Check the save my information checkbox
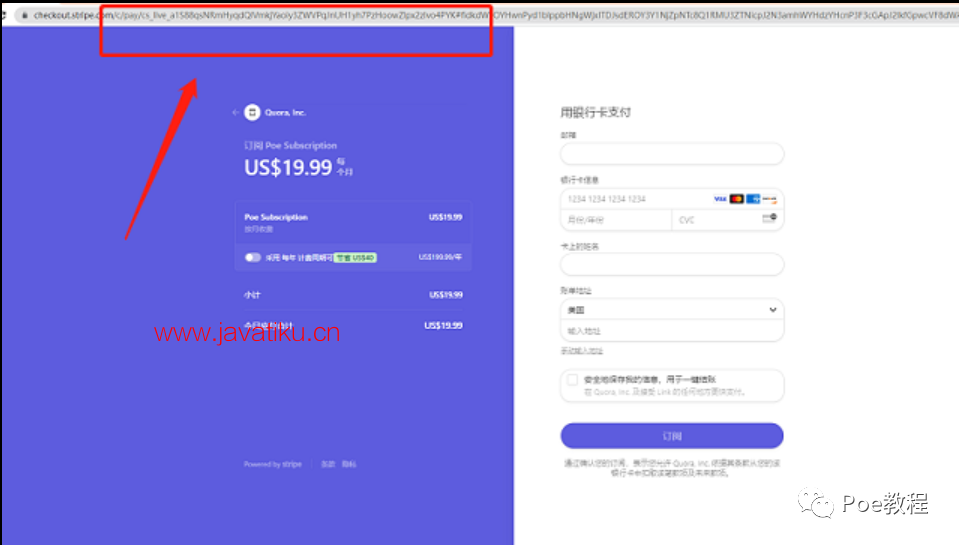The width and height of the screenshot is (959, 545). click(x=572, y=380)
